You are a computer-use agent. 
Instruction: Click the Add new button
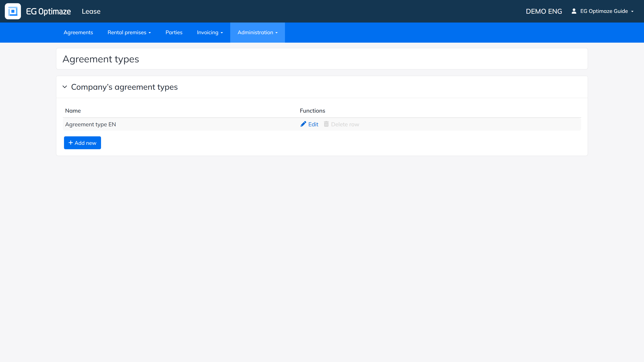tap(83, 143)
